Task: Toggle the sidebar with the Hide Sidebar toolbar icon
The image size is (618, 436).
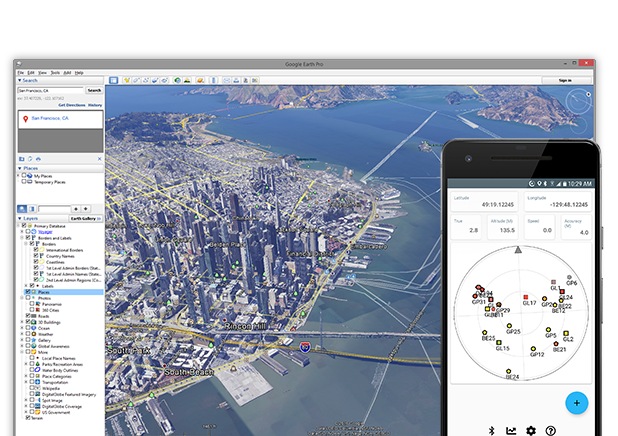Action: (x=114, y=80)
